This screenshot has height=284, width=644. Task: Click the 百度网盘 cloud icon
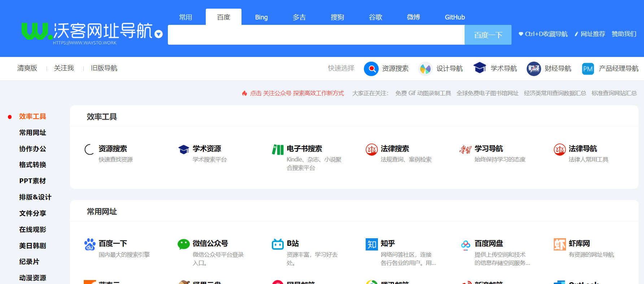466,244
